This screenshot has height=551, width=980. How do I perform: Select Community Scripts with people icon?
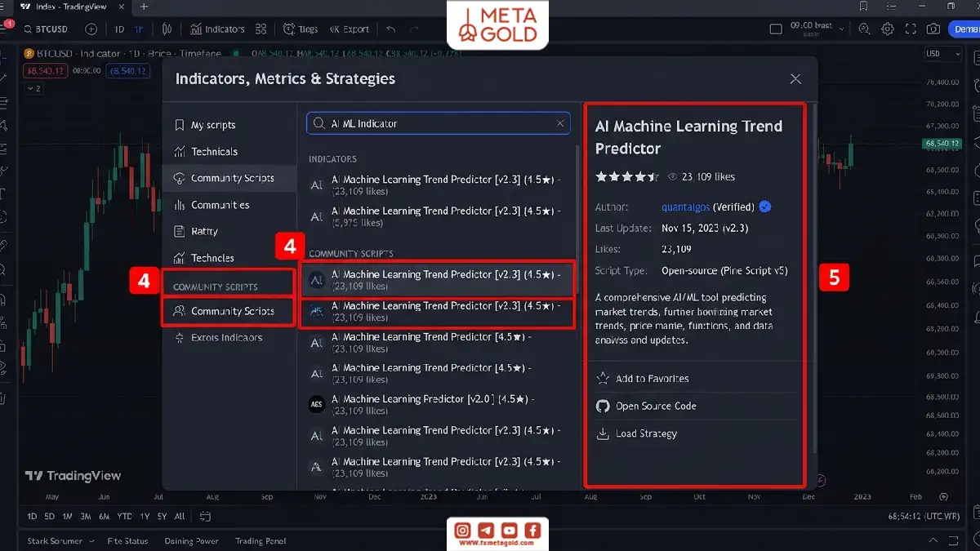229,311
